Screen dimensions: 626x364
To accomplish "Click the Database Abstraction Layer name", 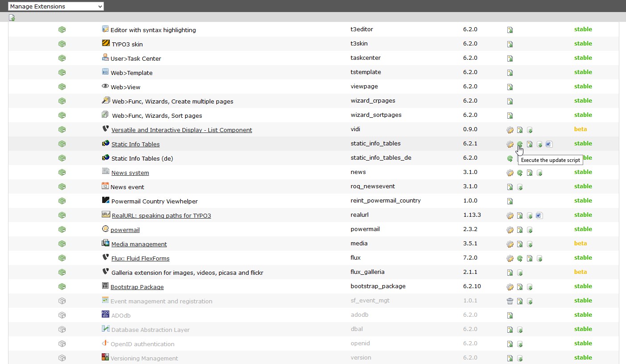I will click(x=150, y=330).
